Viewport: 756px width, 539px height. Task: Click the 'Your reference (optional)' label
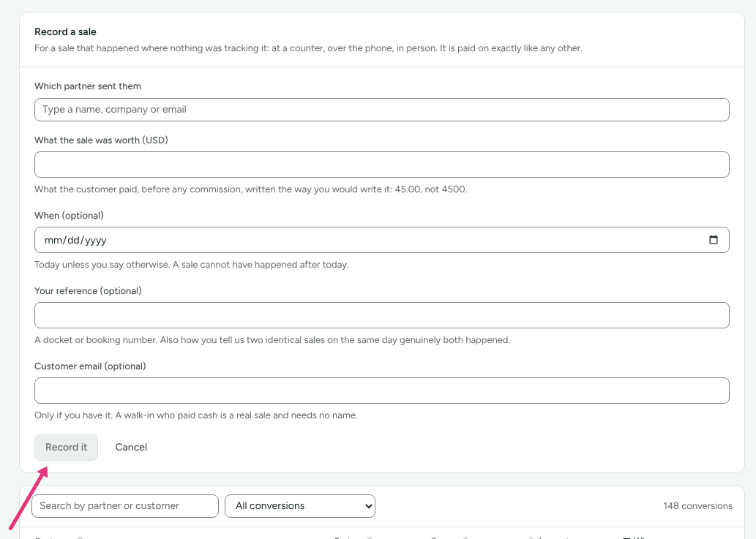88,291
